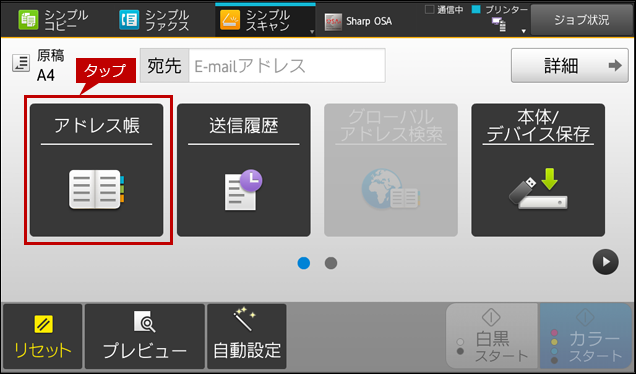This screenshot has width=636, height=374.
Task: Tap the 自動設定 magic wand icon
Action: pos(245,319)
